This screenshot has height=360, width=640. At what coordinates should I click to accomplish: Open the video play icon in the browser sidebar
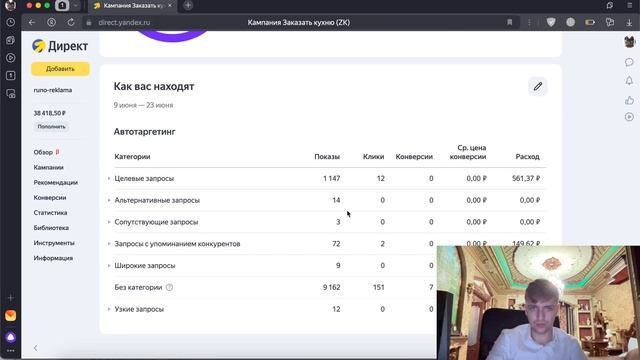tap(11, 58)
